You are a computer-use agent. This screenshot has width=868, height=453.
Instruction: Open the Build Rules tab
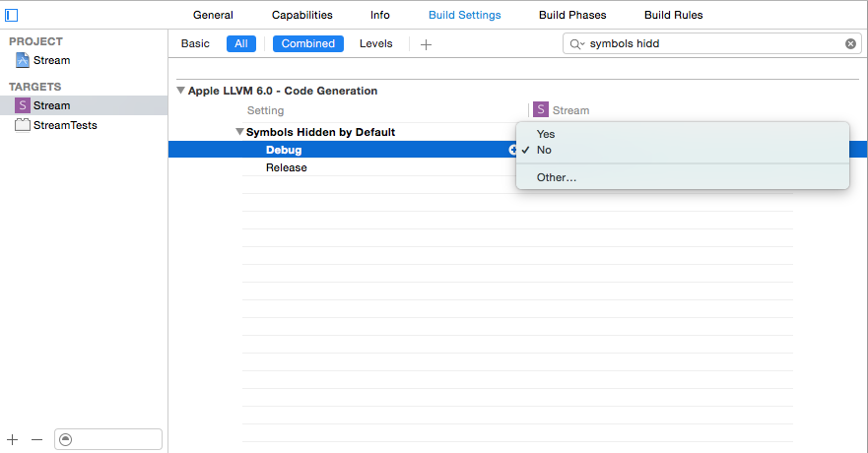coord(673,15)
